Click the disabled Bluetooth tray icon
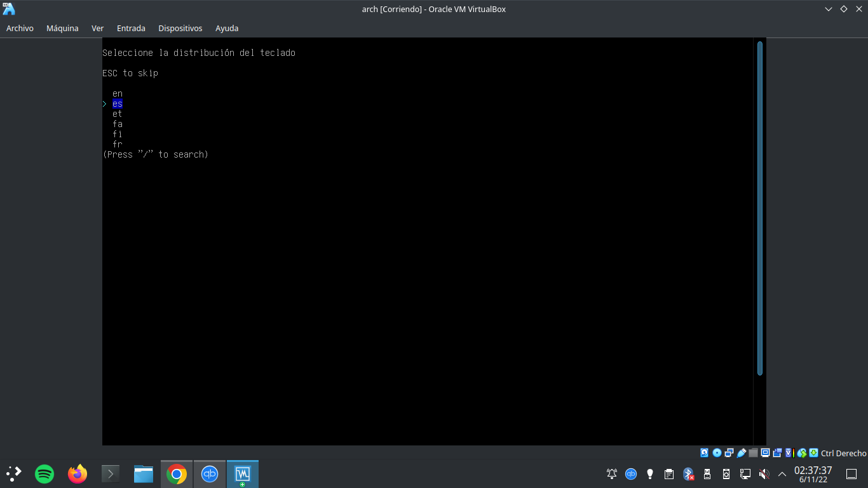This screenshot has width=868, height=488. point(688,473)
